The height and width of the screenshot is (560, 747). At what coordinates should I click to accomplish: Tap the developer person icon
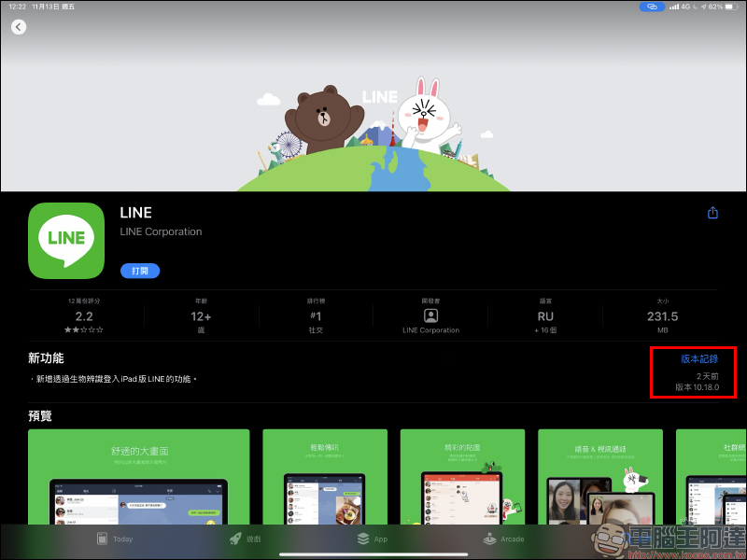430,315
